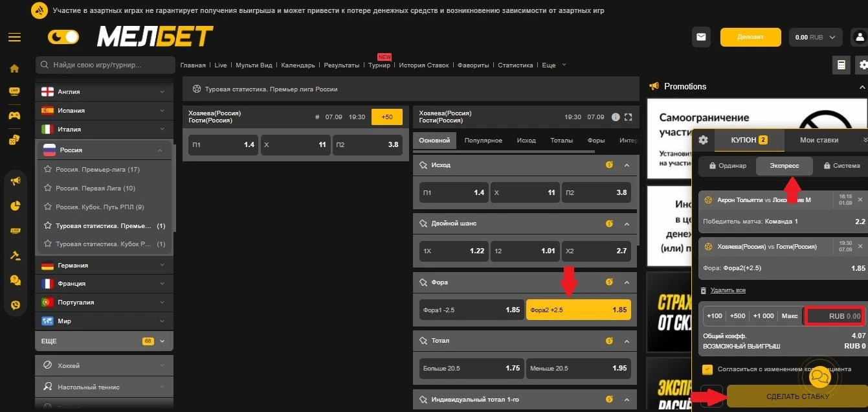This screenshot has height=412, width=868.
Task: Toggle the dark/light theme switch
Action: (x=63, y=38)
